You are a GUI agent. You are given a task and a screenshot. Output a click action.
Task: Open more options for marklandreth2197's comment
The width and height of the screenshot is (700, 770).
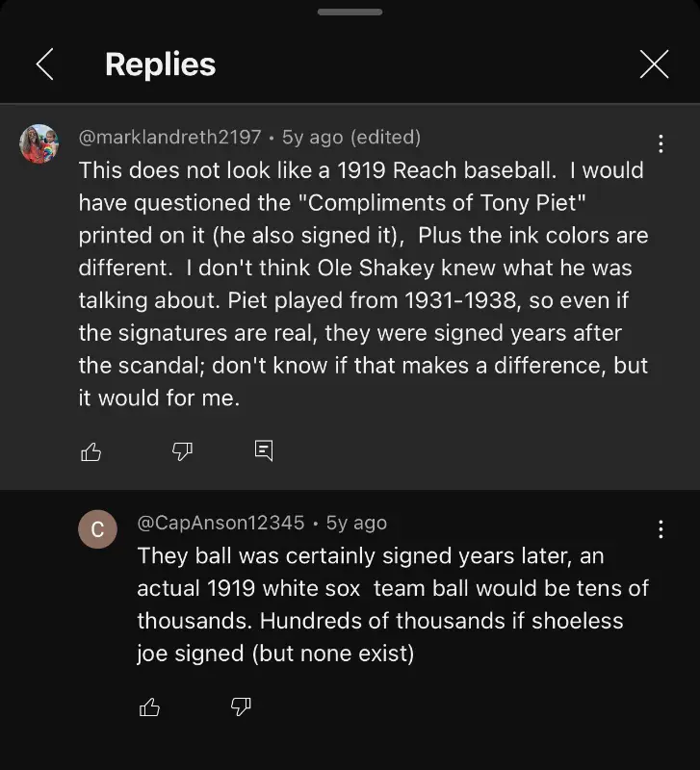point(661,144)
